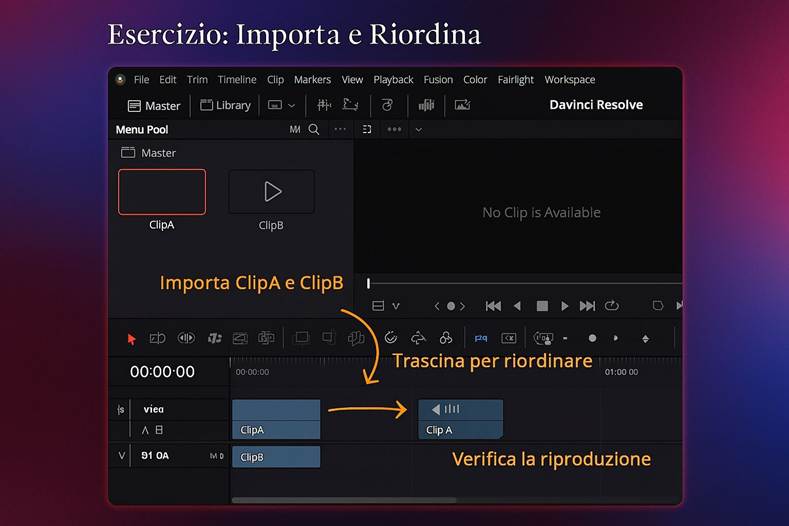
Task: Click the Workspace menu
Action: click(x=569, y=80)
